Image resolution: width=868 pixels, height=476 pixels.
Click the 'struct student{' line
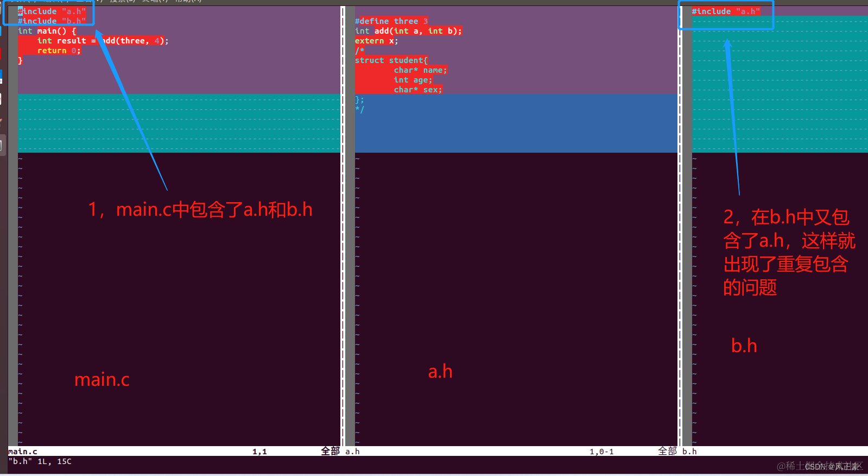pos(391,60)
